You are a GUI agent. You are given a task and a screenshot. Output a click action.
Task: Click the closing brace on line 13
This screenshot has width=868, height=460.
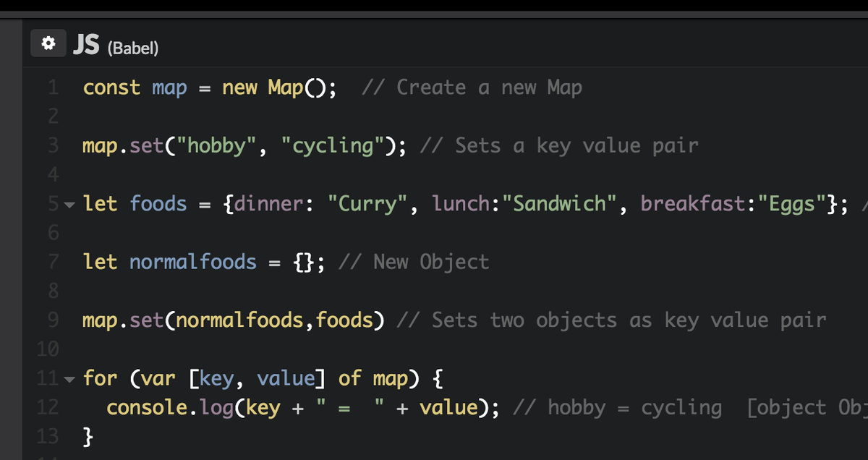click(88, 436)
